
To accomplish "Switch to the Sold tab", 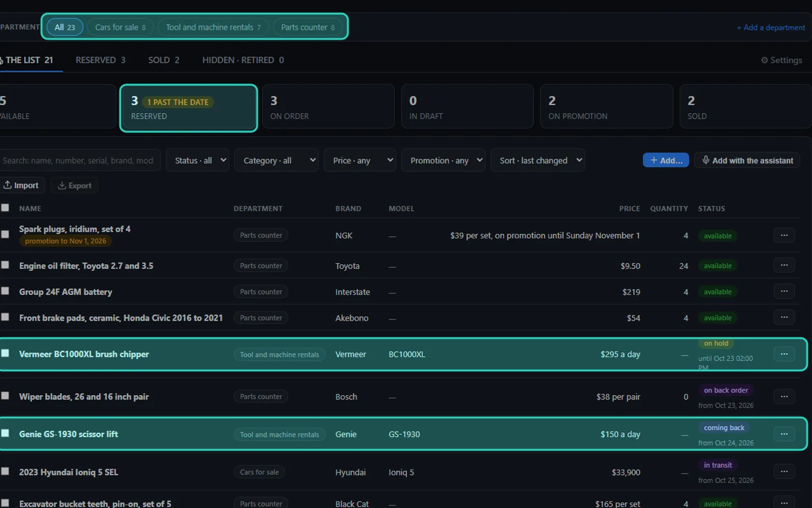I will click(x=164, y=60).
